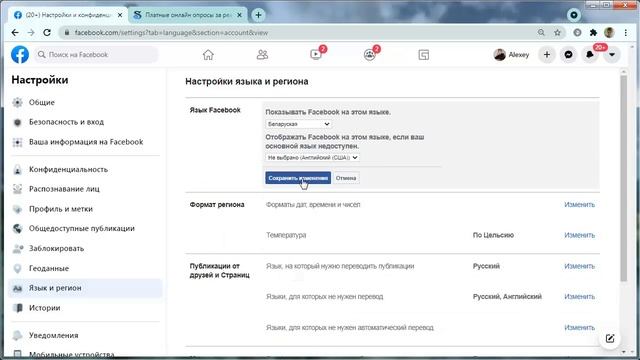Viewport: 640px width, 360px height.
Task: Select Язык и регион in sidebar
Action: tap(85, 288)
